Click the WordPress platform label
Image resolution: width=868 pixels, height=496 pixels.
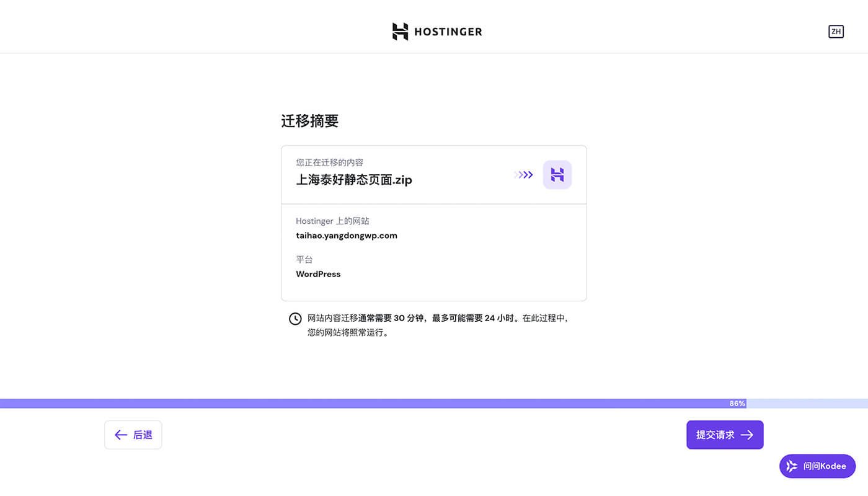[318, 273]
